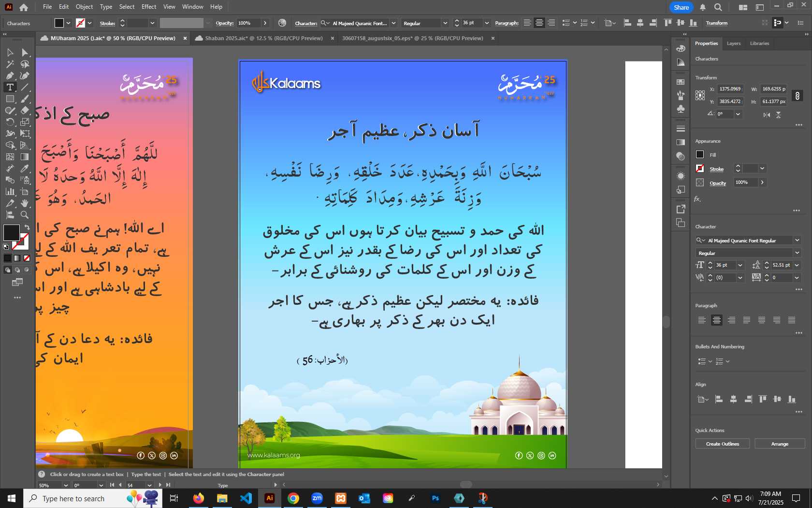Screen dimensions: 812x508
Task: Open bullets list dropdown in Properties
Action: click(x=710, y=361)
